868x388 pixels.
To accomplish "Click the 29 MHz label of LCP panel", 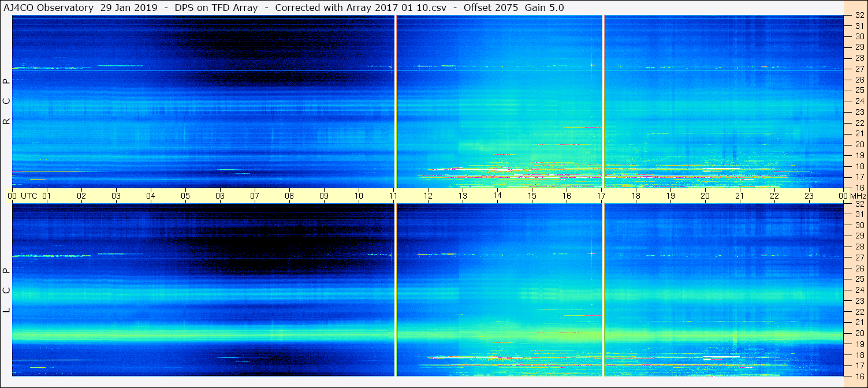I will coord(859,236).
